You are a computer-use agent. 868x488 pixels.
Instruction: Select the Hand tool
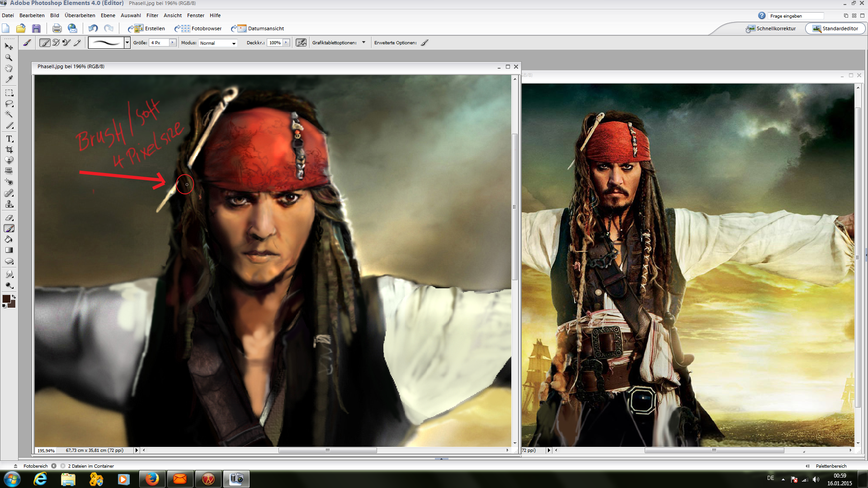click(9, 68)
